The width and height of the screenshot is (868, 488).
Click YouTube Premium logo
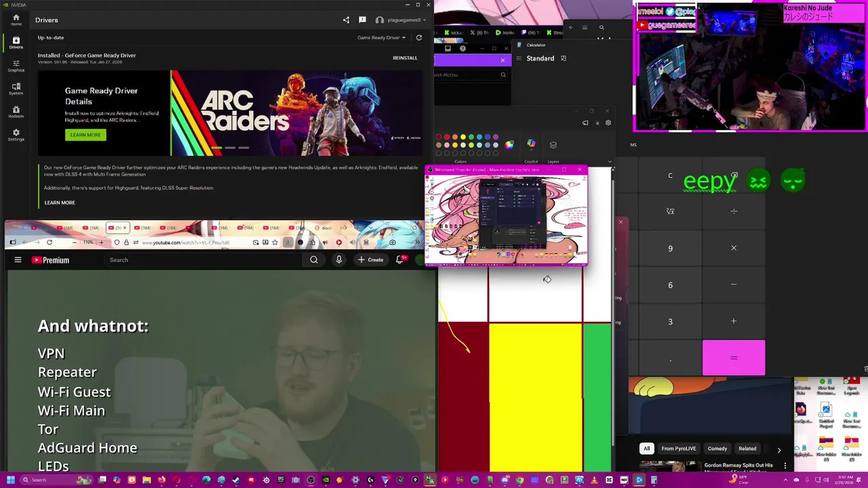(x=50, y=260)
